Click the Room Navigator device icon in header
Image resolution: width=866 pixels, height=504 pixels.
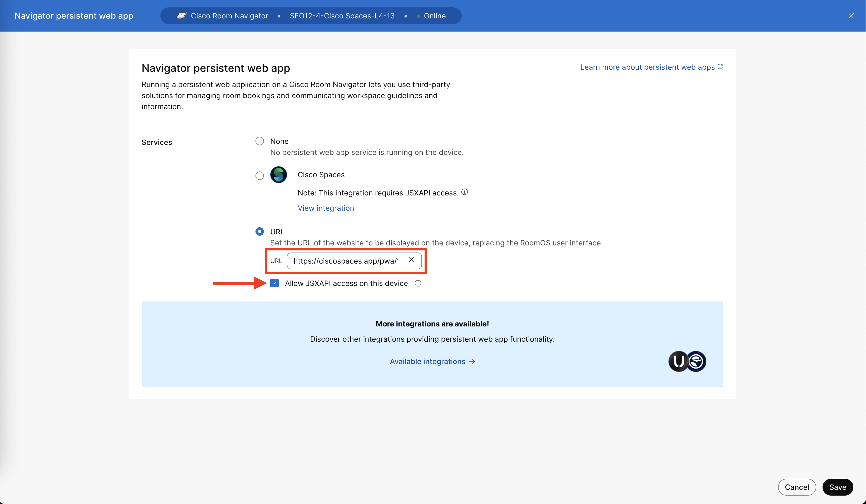pos(181,16)
